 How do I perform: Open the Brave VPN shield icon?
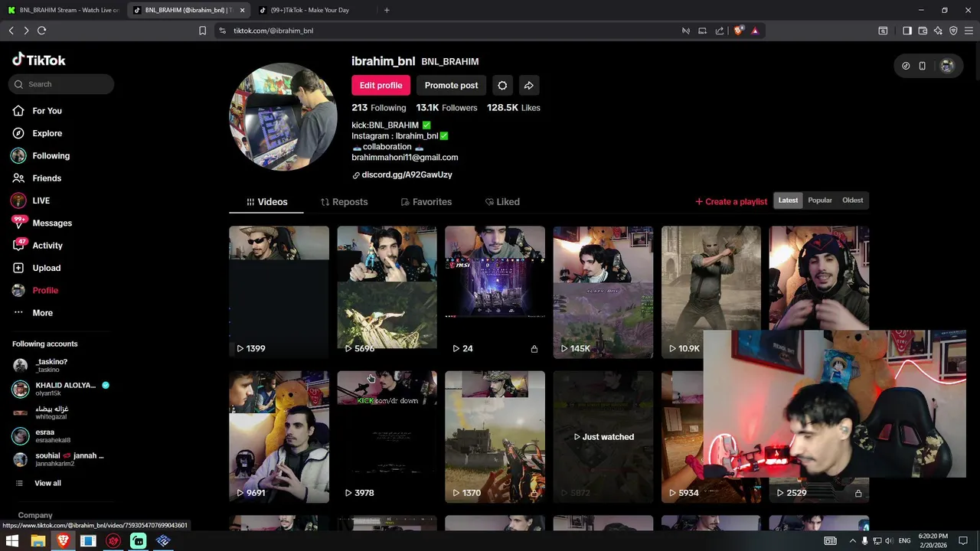coord(953,31)
